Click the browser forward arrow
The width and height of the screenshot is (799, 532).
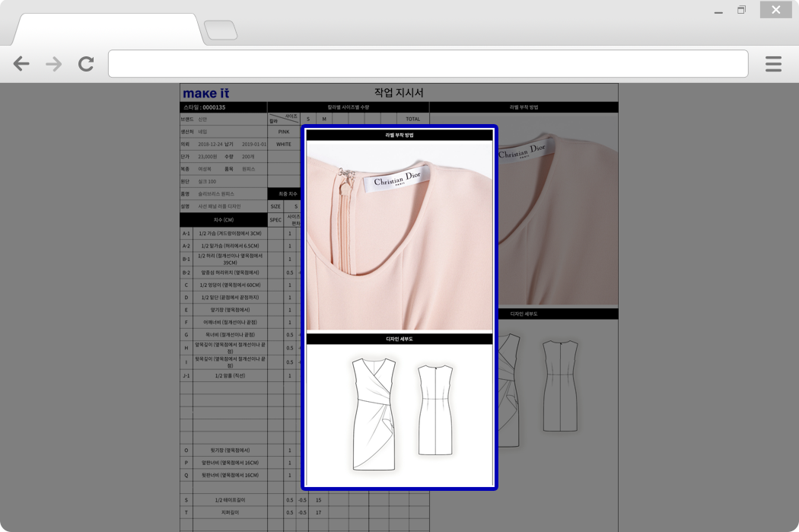point(53,64)
